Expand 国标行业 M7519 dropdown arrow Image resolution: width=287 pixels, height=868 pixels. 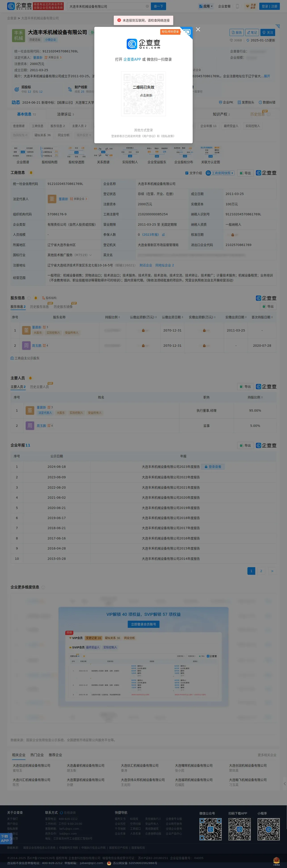(90, 255)
